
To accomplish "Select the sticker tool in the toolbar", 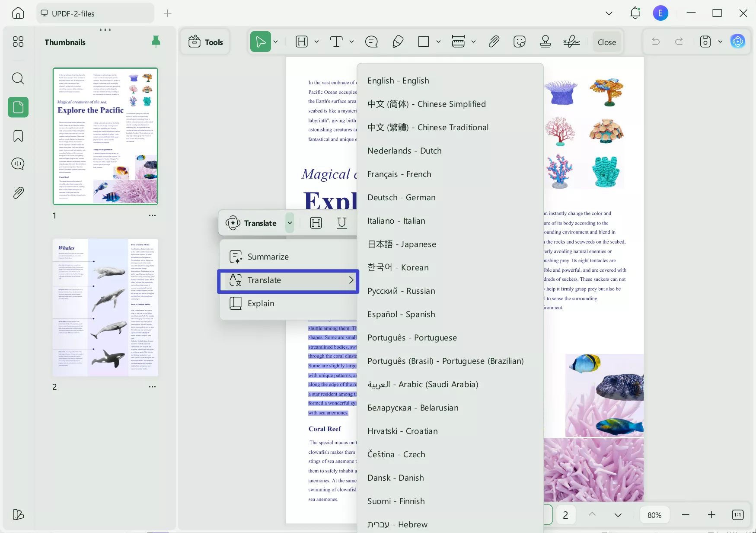I will click(519, 42).
